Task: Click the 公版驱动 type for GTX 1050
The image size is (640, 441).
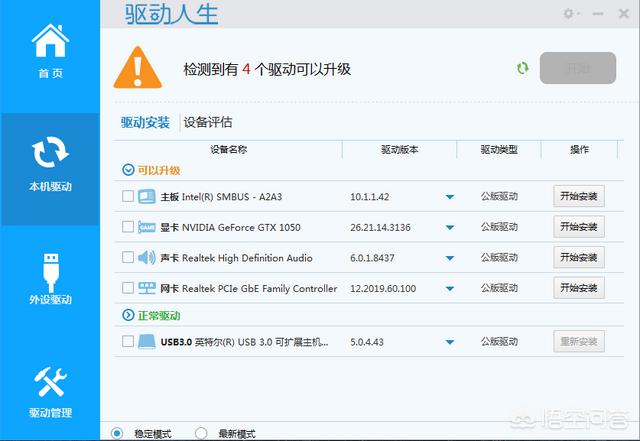Action: pos(499,227)
